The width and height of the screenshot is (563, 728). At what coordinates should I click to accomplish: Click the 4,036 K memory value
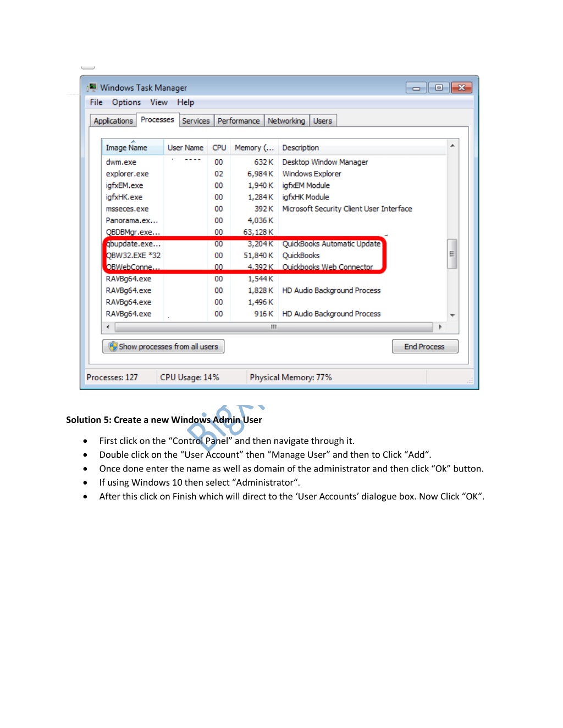coord(260,220)
